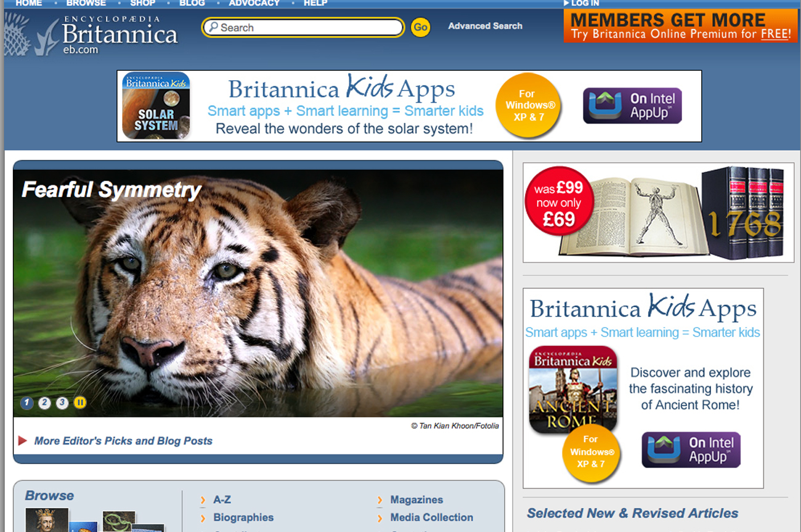801x532 pixels.
Task: Click Reveal the wonders of the solar system text
Action: tap(344, 129)
